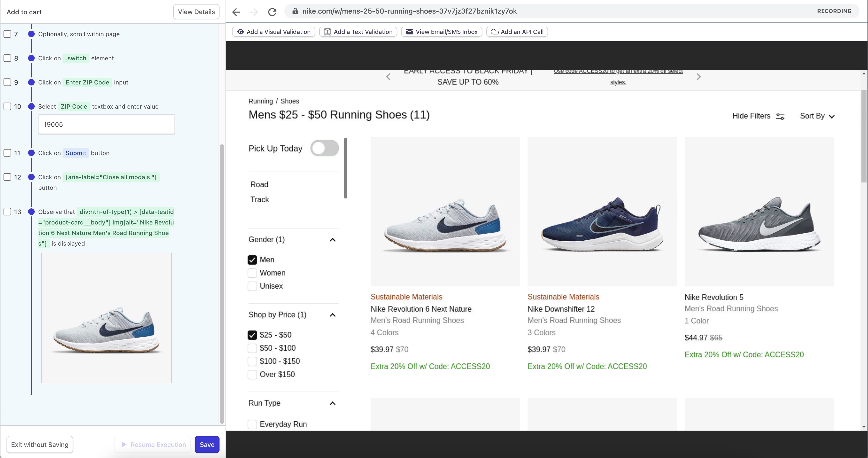Check the Women gender checkbox

click(252, 273)
